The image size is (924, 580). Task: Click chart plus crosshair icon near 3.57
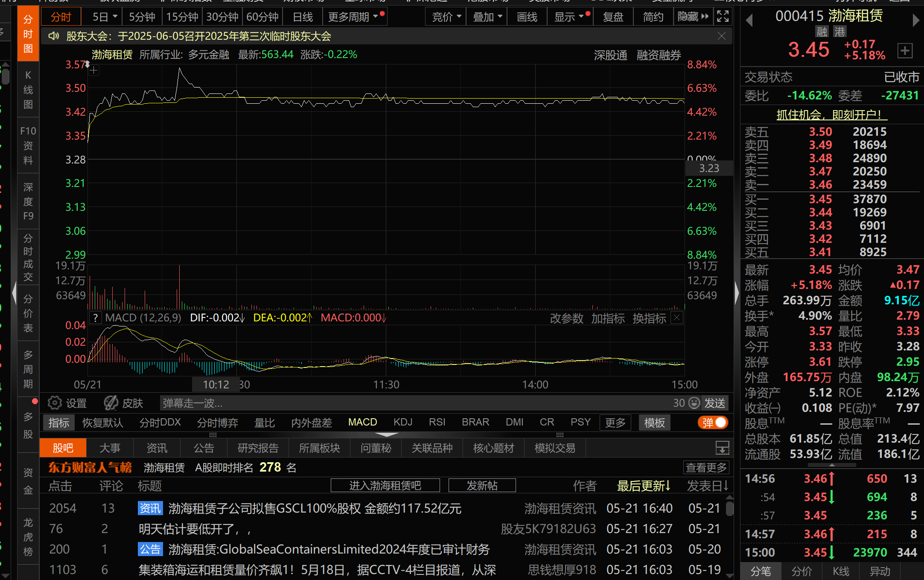[x=94, y=70]
